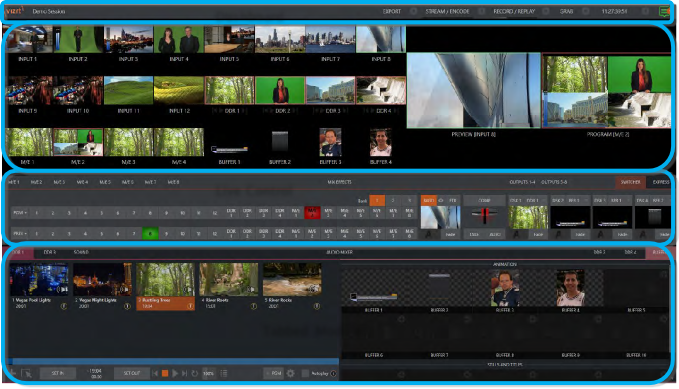Click the Autoplay info icon
The height and width of the screenshot is (389, 679).
(333, 373)
